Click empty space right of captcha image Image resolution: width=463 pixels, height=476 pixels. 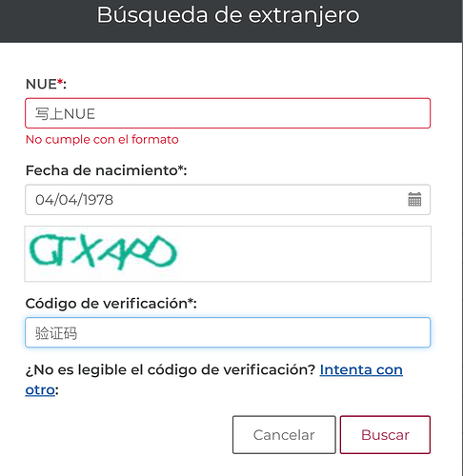[x=305, y=254]
